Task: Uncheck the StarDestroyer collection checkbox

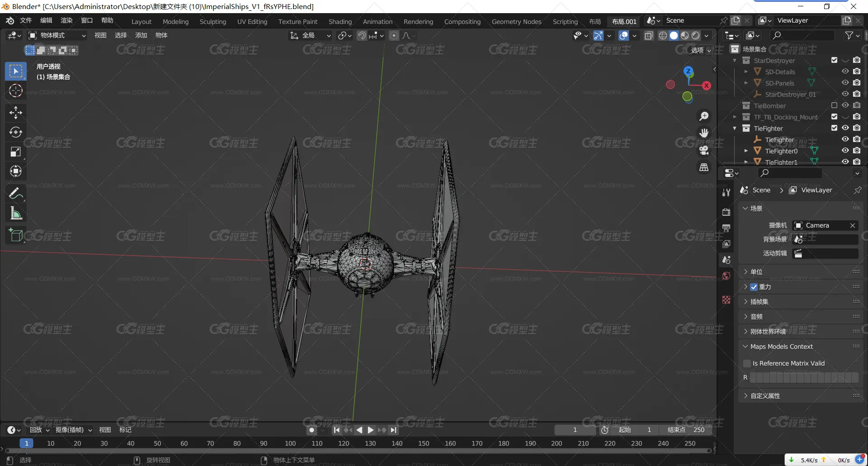Action: pos(834,60)
